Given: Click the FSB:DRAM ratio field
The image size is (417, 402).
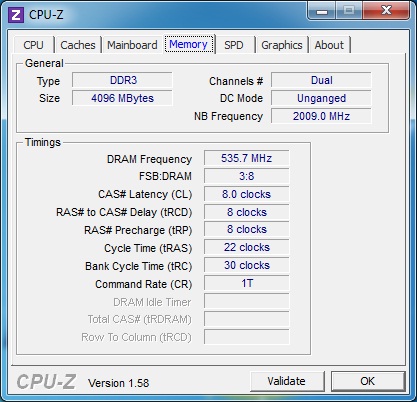Looking at the screenshot, I should click(246, 176).
